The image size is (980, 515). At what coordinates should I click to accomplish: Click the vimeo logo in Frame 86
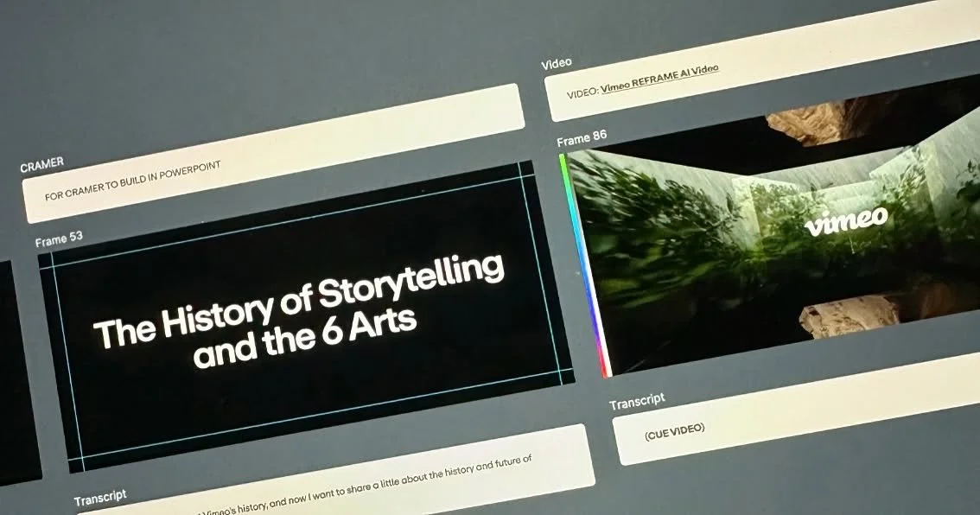[846, 220]
